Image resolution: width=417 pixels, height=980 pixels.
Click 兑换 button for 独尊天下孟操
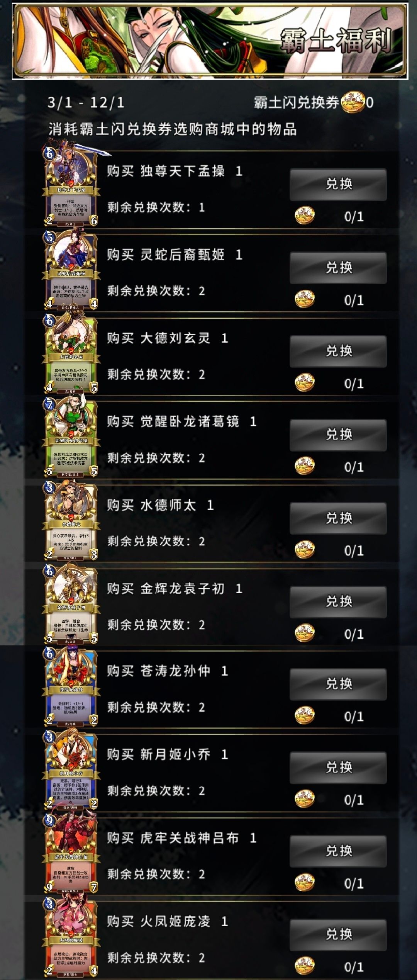pos(338,184)
